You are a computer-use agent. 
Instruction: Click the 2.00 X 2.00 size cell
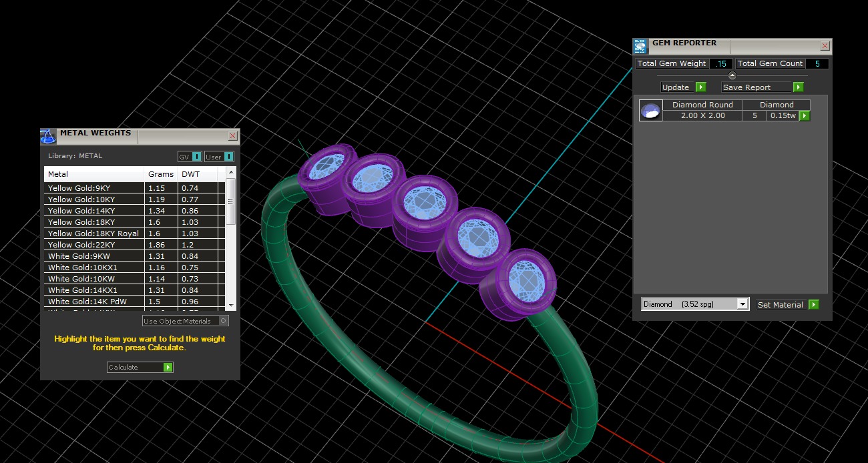[702, 115]
